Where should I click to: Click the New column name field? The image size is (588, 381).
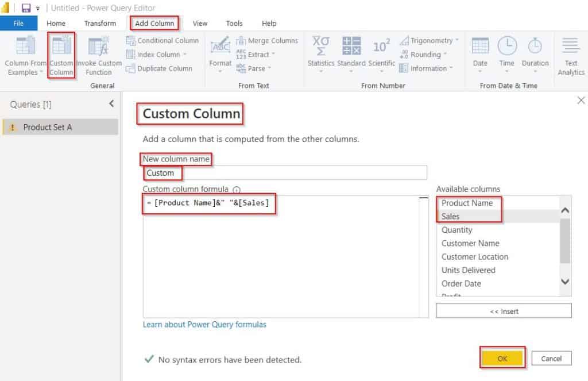pos(285,173)
